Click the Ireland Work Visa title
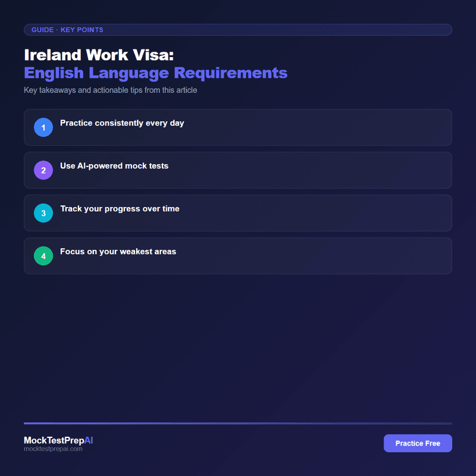Screen dimensions: 476x476 98,55
